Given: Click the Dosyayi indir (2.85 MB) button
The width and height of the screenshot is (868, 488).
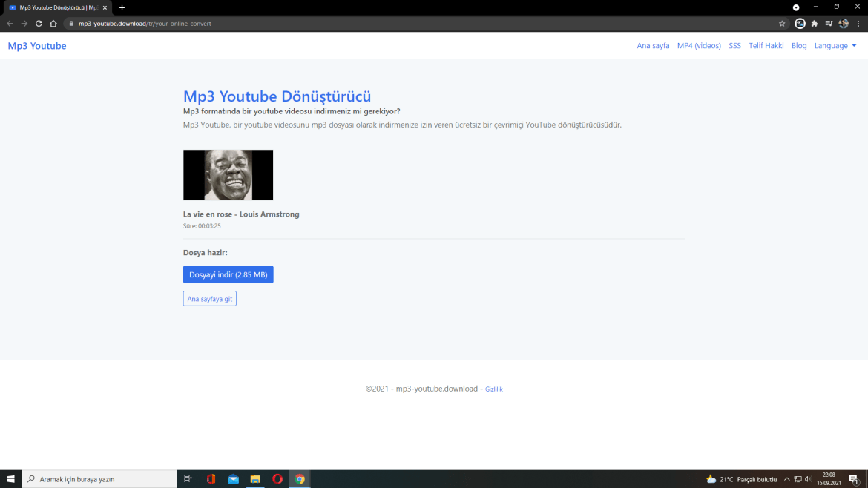Looking at the screenshot, I should tap(228, 274).
